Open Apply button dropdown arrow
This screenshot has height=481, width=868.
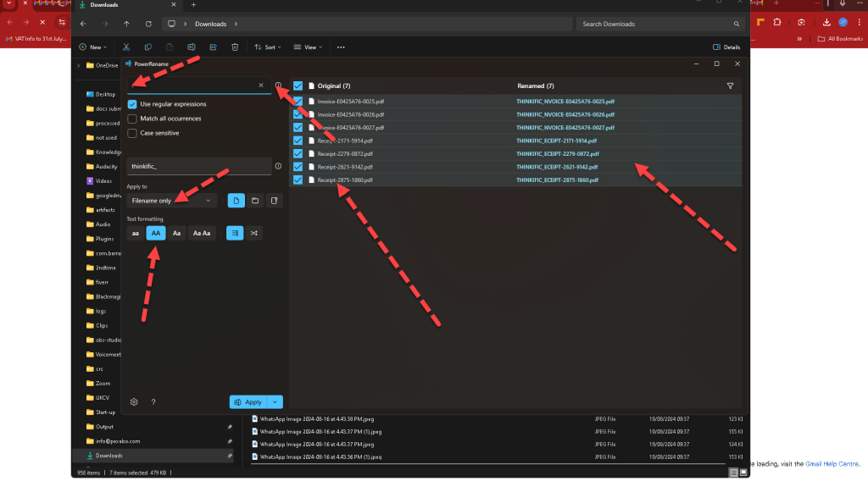point(275,402)
